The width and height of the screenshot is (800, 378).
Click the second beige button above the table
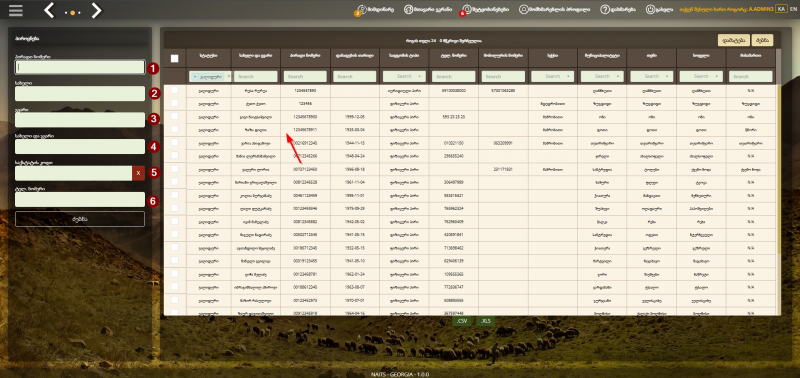coord(762,40)
